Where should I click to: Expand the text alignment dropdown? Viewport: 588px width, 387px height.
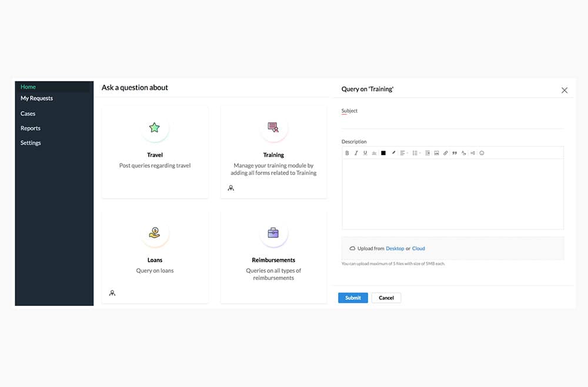pyautogui.click(x=403, y=153)
